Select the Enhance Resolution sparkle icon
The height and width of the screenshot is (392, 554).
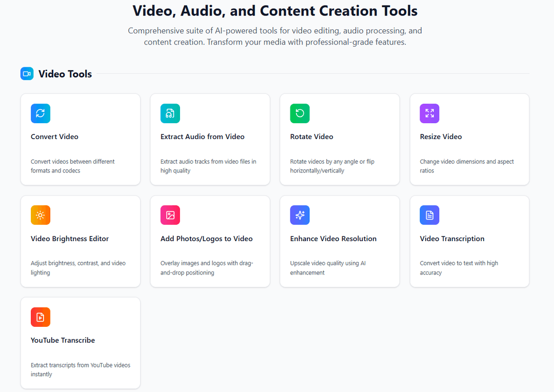[300, 215]
